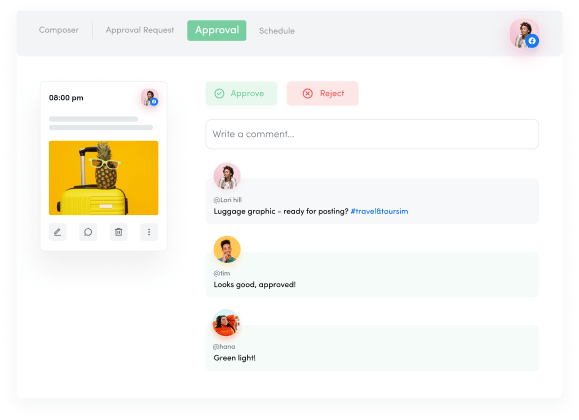Click the pencil edit icon on post card

58,232
